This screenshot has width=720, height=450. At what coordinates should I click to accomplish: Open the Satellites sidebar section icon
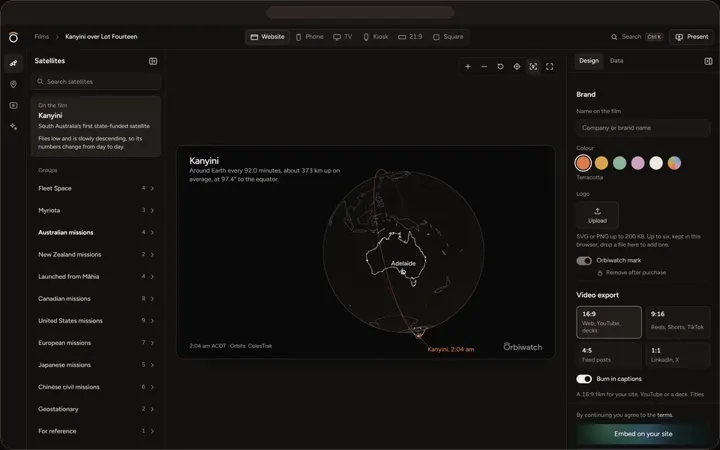pyautogui.click(x=13, y=63)
